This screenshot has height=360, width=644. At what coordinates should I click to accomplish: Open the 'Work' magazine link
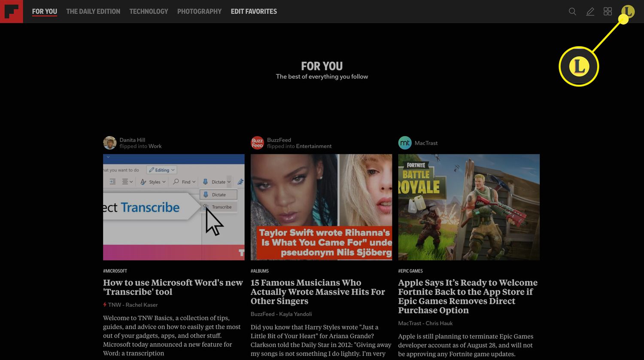(x=155, y=146)
